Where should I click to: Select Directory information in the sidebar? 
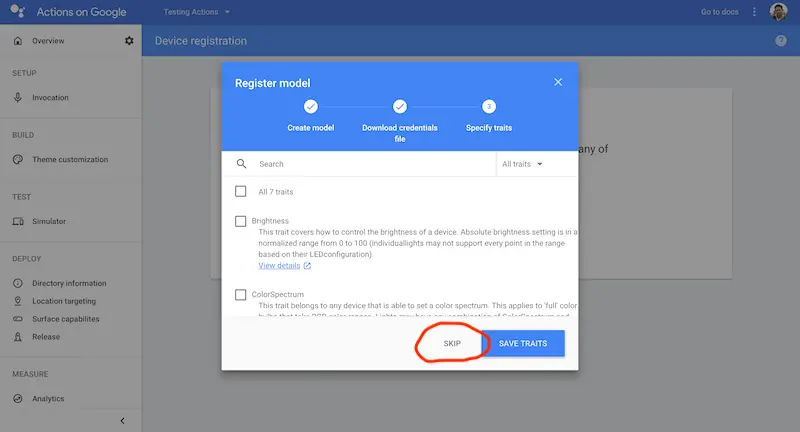69,283
